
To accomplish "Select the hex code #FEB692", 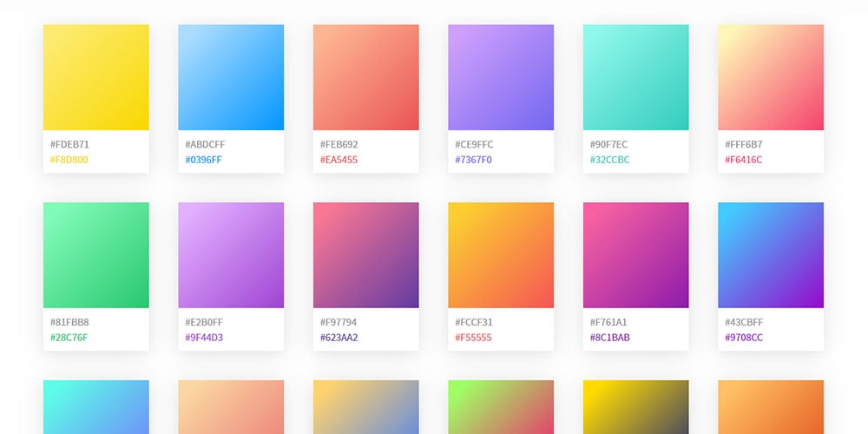I will (339, 144).
